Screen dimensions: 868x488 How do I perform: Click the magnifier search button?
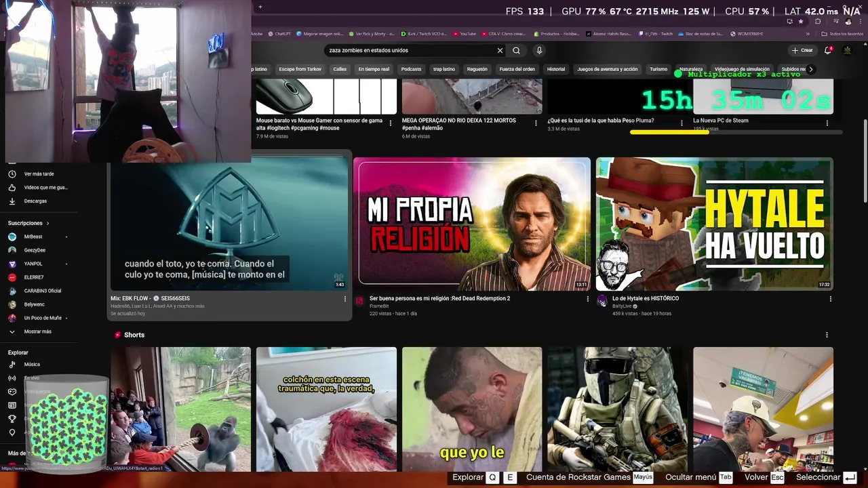point(517,50)
